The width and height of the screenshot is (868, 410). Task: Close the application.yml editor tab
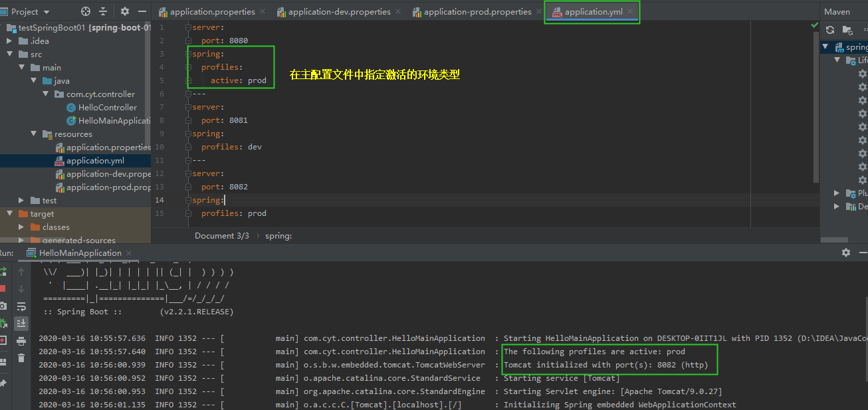pos(631,11)
